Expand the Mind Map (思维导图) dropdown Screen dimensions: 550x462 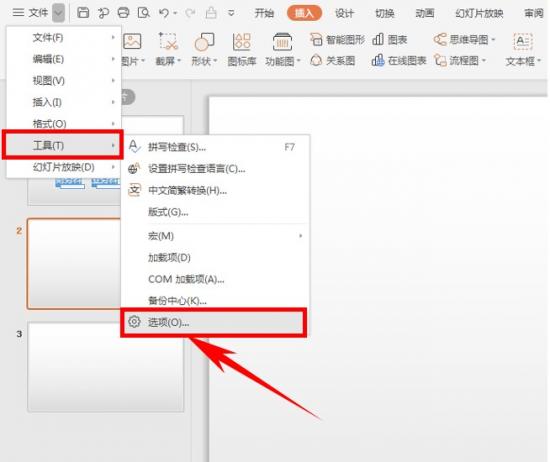[493, 40]
